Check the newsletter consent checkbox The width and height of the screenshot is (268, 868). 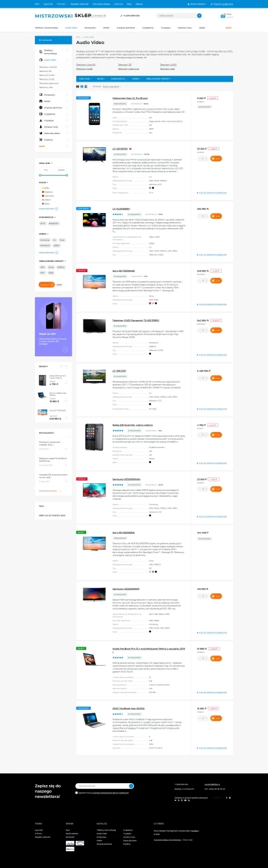click(77, 792)
